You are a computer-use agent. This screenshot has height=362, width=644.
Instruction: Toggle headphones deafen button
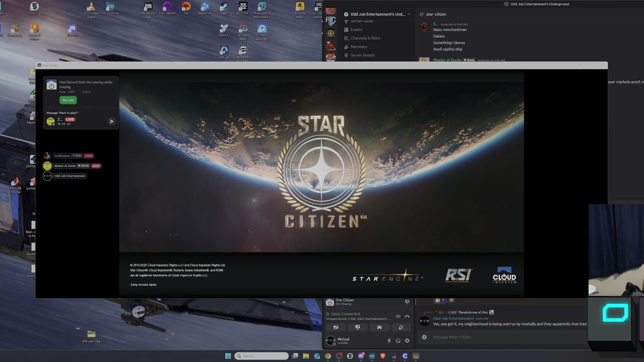pos(398,340)
